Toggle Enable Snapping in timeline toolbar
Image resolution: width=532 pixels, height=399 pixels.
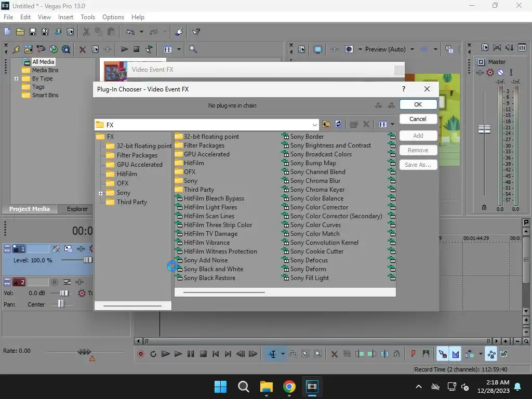coord(443,354)
